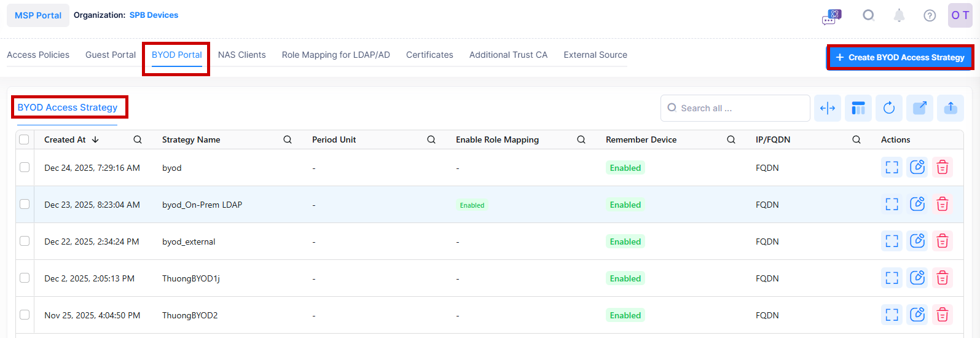
Task: Click Remember Device Enabled badge for byod
Action: click(625, 168)
